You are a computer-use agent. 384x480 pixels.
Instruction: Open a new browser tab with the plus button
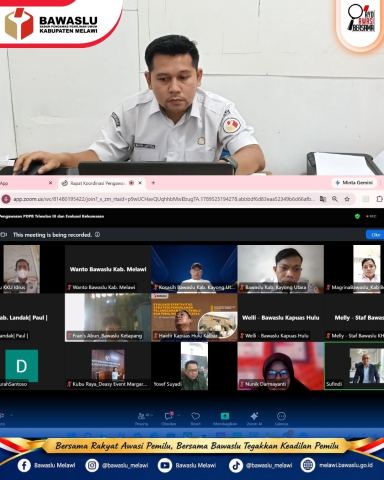click(x=153, y=183)
